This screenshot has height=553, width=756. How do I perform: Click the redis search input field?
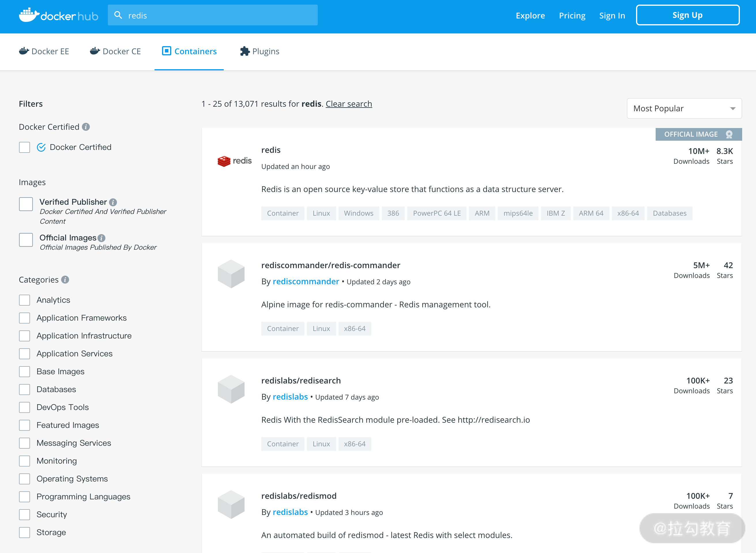212,15
